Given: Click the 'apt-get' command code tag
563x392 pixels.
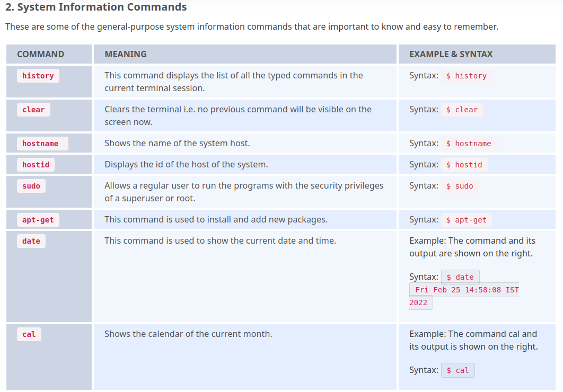Looking at the screenshot, I should pos(38,220).
